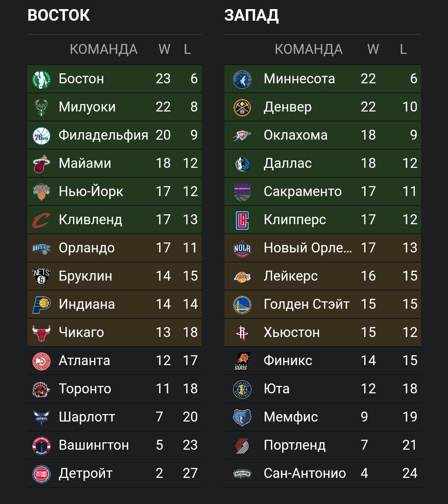The height and width of the screenshot is (504, 448).
Task: Sort West table by L column header
Action: pos(403,49)
